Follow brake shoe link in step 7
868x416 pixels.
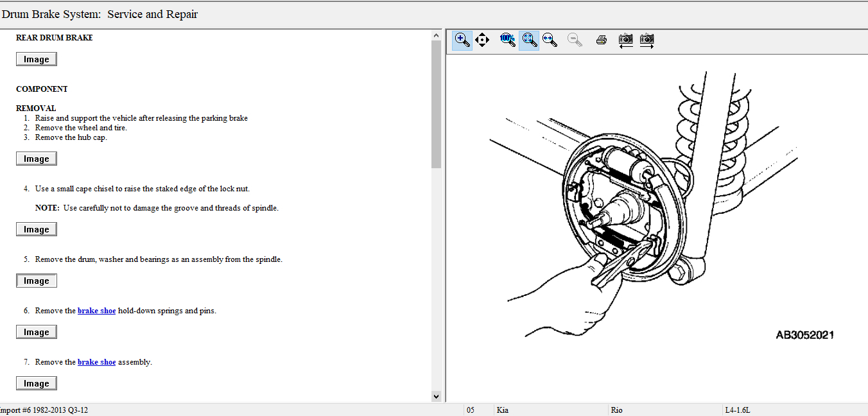pyautogui.click(x=96, y=362)
